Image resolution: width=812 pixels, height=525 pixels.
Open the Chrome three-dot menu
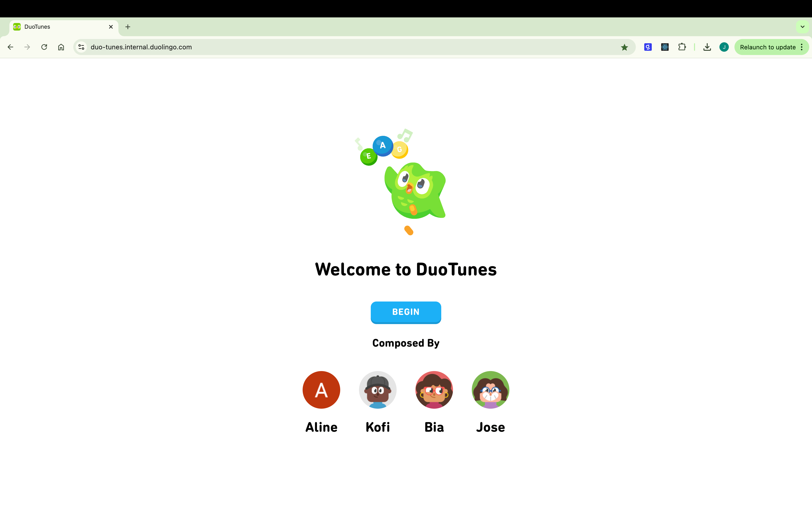click(802, 47)
